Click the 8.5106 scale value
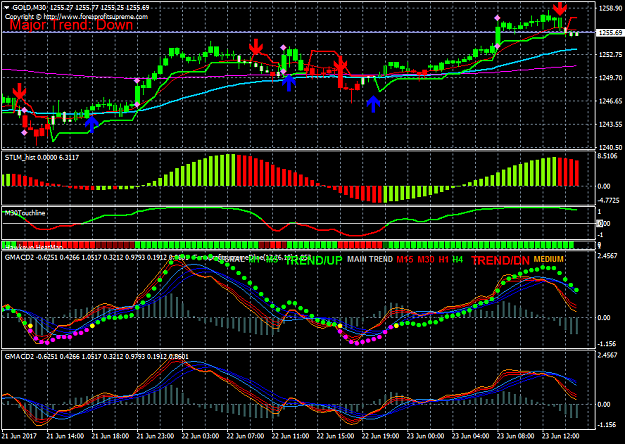This screenshot has height=444, width=625. (609, 156)
